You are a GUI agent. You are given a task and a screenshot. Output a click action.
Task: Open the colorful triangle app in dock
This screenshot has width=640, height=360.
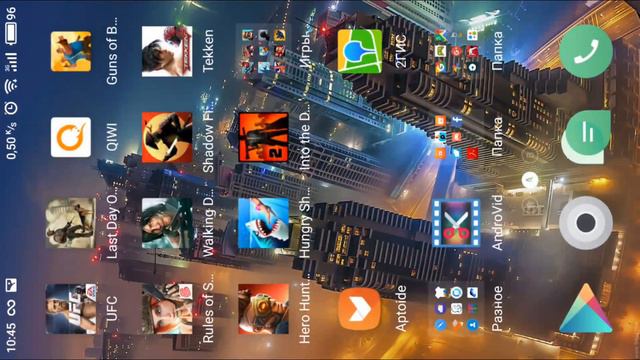click(586, 309)
